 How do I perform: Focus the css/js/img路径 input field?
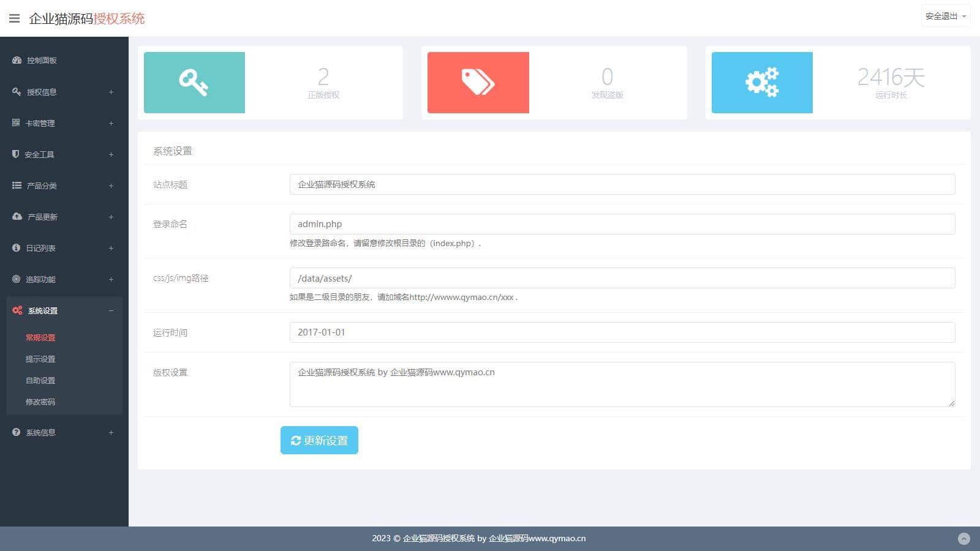pyautogui.click(x=622, y=278)
